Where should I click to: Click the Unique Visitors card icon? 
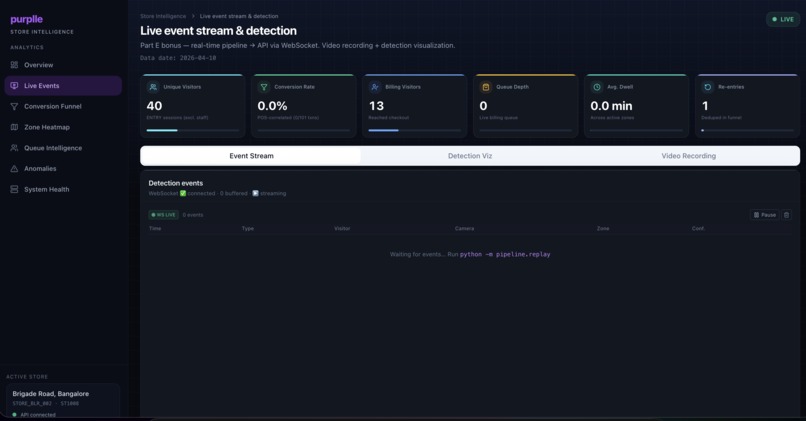click(x=153, y=87)
